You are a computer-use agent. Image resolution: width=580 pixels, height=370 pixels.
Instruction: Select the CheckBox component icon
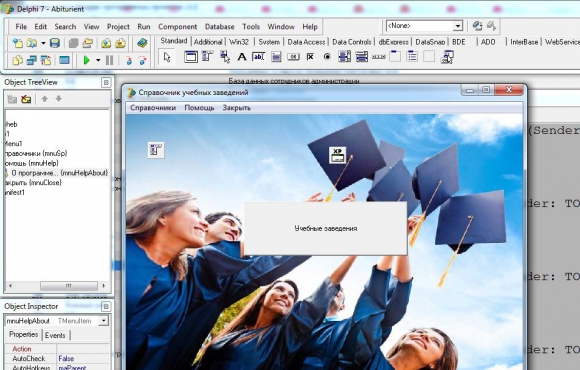(x=310, y=57)
